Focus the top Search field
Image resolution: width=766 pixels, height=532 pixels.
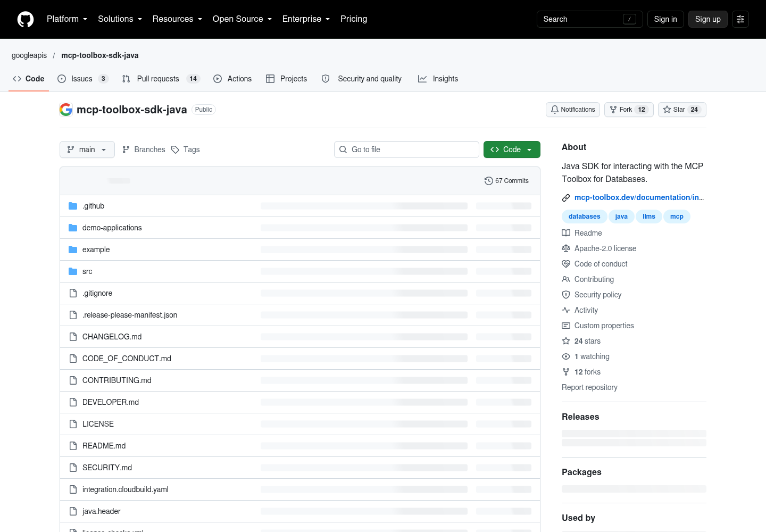[x=590, y=19]
